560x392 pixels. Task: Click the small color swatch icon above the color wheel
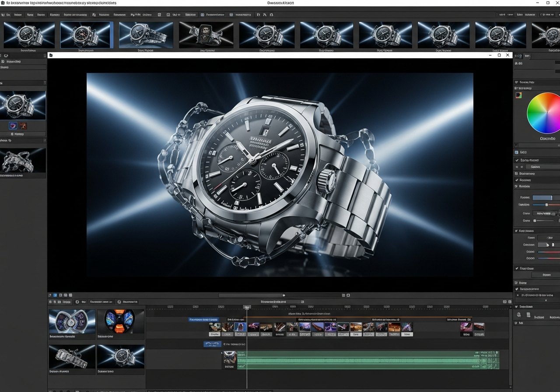click(x=518, y=95)
